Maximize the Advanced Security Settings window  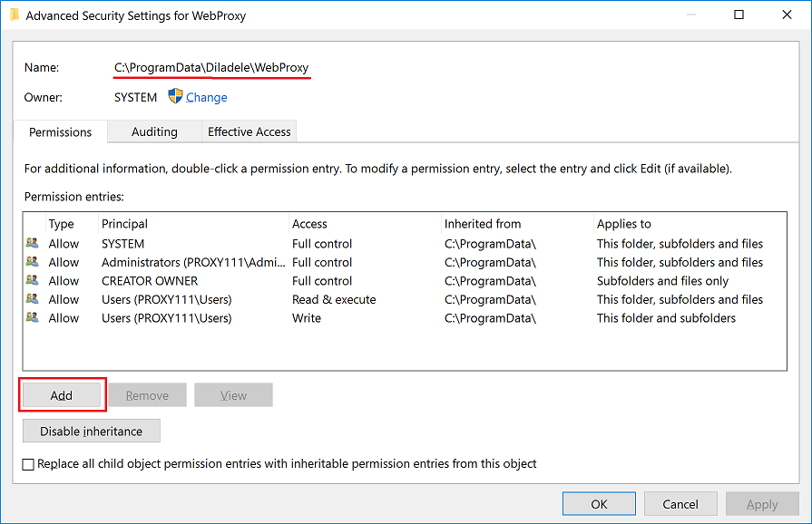739,15
